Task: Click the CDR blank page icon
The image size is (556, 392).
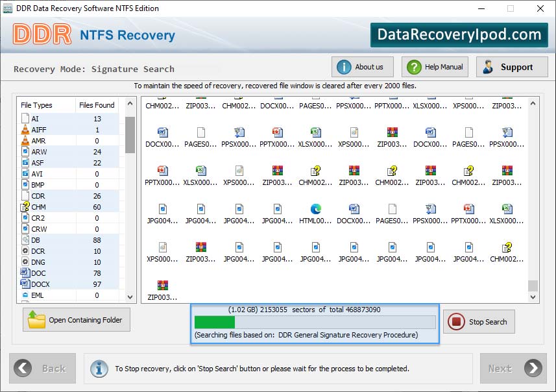Action: click(x=25, y=195)
